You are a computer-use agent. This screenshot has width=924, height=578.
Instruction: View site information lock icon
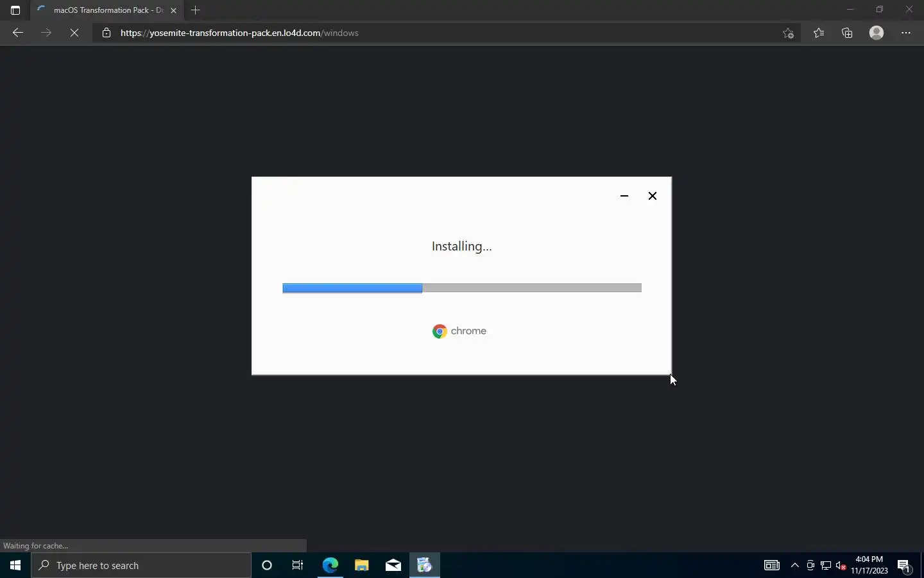107,33
